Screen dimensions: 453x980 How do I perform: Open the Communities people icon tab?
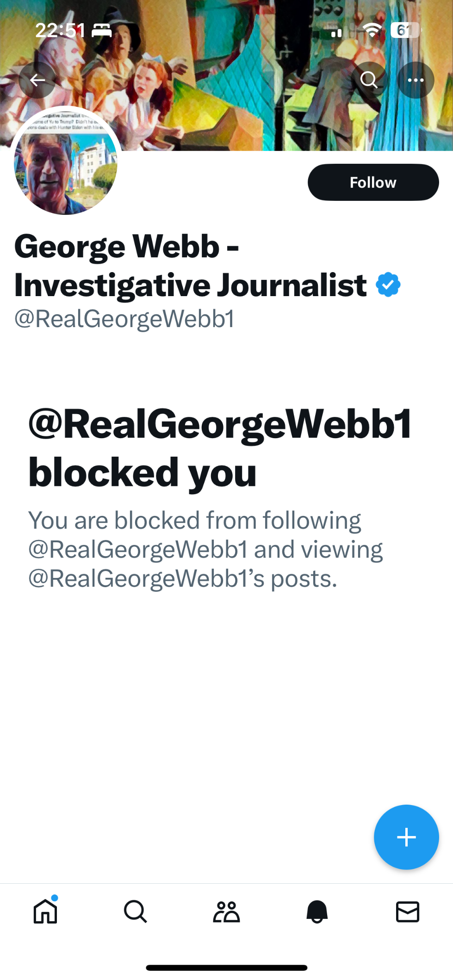tap(226, 912)
